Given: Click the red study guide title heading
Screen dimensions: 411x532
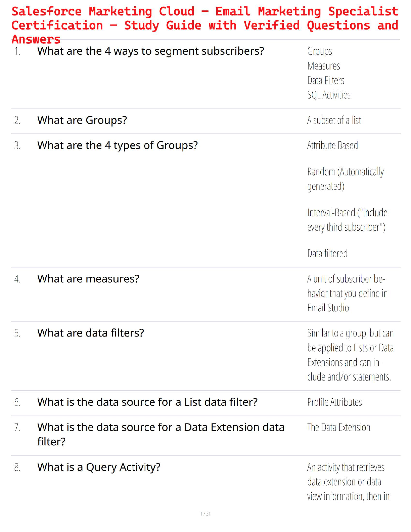Looking at the screenshot, I should (x=205, y=25).
